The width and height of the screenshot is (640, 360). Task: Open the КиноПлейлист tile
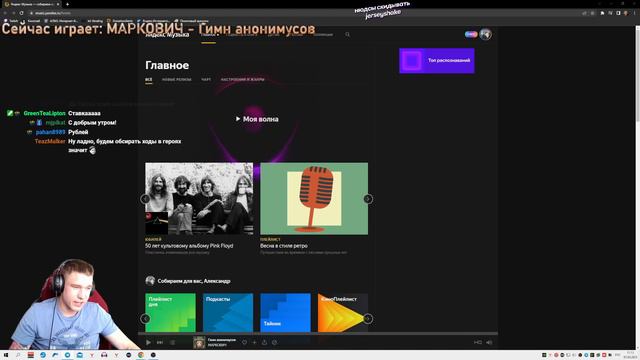click(343, 313)
